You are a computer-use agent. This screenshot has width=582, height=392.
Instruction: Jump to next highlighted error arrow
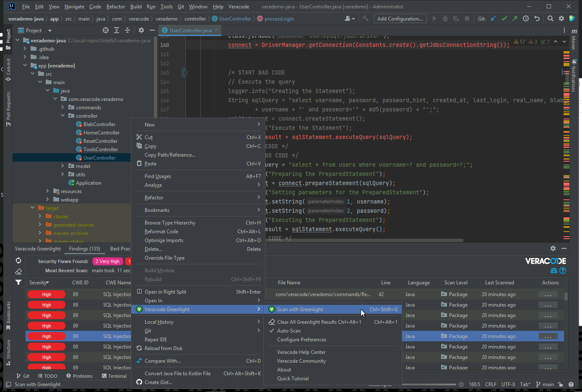point(564,41)
